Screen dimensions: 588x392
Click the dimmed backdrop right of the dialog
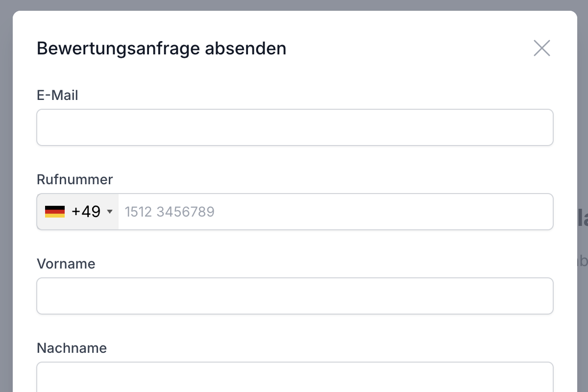coord(583,147)
